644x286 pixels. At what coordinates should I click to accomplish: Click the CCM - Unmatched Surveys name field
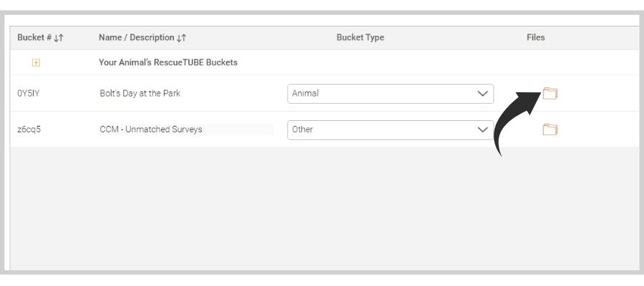185,129
